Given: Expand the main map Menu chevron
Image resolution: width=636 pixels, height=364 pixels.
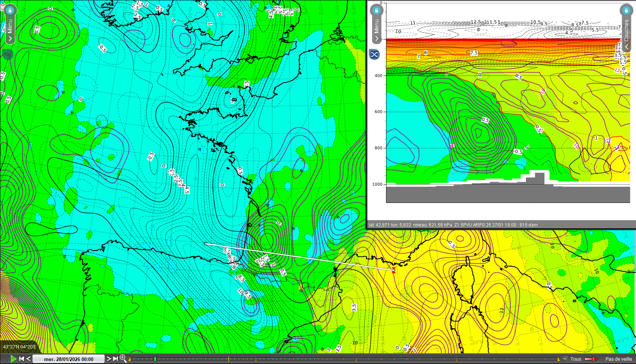Looking at the screenshot, I should 10,39.
